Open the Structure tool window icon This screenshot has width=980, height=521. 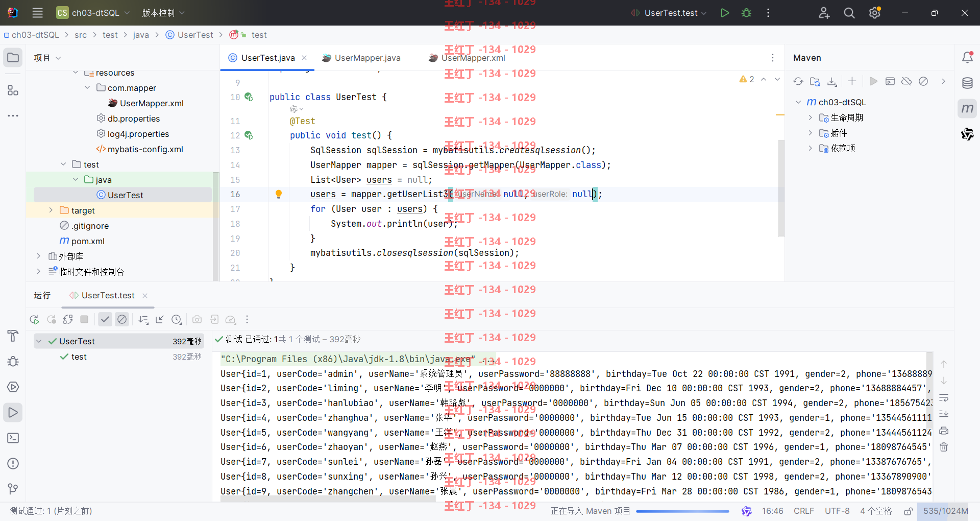pyautogui.click(x=13, y=90)
